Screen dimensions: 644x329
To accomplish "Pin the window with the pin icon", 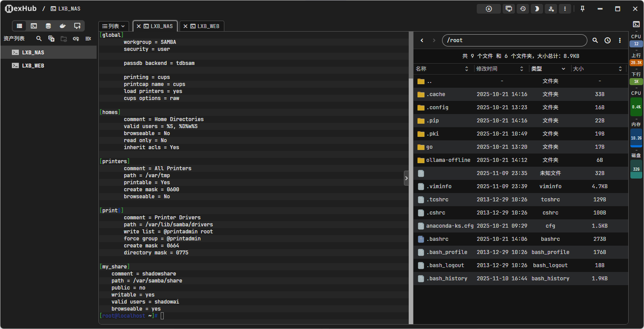I will pos(583,9).
